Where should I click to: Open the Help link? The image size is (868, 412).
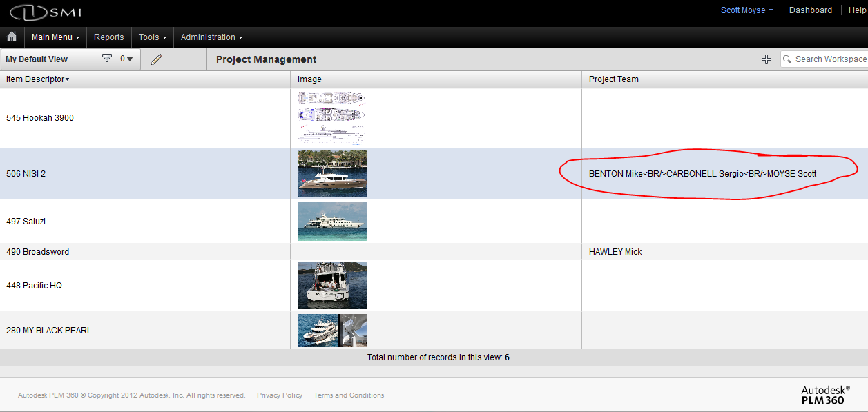click(x=858, y=10)
